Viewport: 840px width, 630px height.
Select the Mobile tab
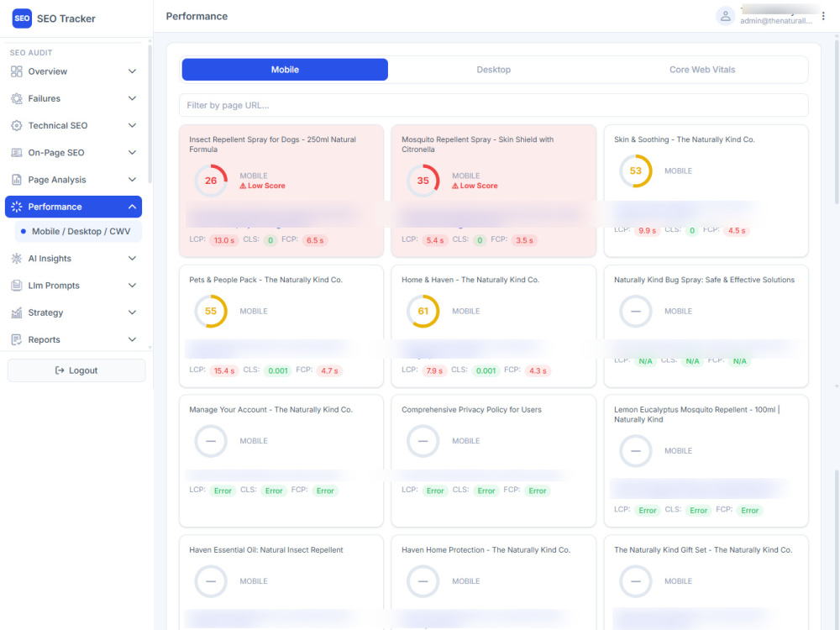[x=285, y=70]
